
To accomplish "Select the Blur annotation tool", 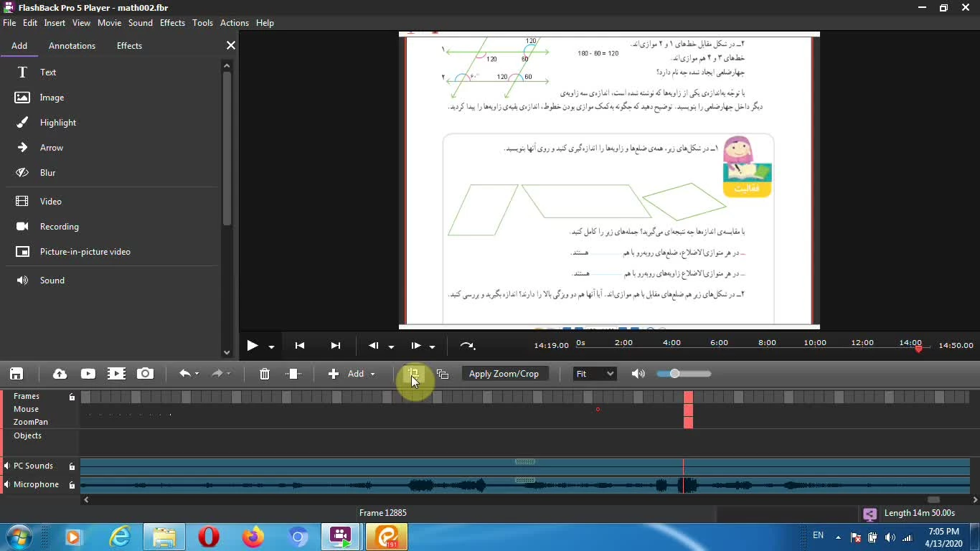I will click(47, 173).
